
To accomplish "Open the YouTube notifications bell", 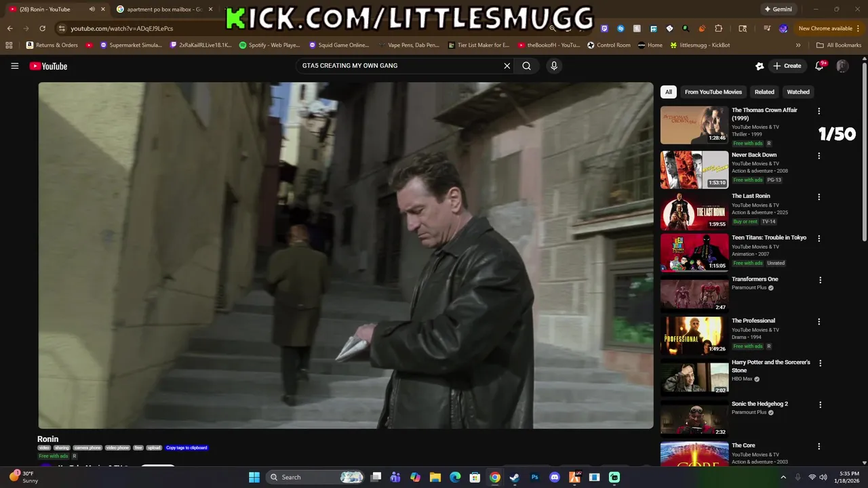I will coord(820,66).
